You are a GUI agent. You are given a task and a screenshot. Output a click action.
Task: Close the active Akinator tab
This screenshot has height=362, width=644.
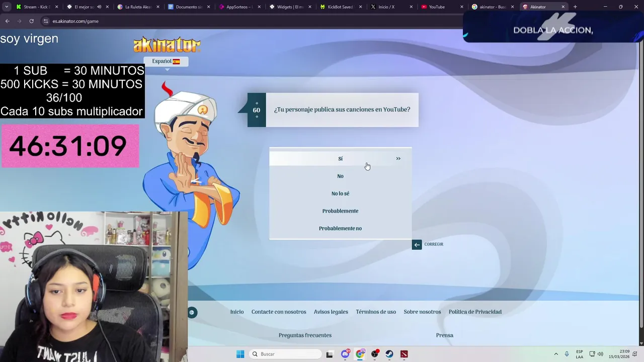pos(563,7)
